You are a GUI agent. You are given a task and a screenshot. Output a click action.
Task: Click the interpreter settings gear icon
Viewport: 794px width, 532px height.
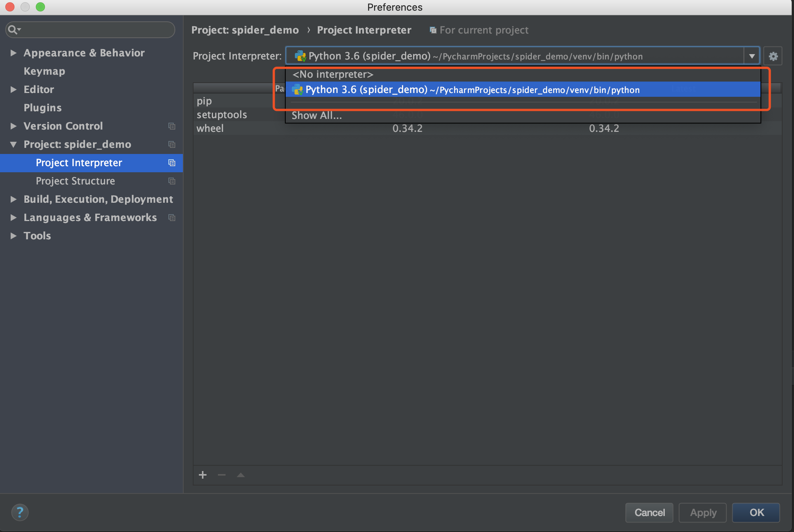pyautogui.click(x=773, y=56)
